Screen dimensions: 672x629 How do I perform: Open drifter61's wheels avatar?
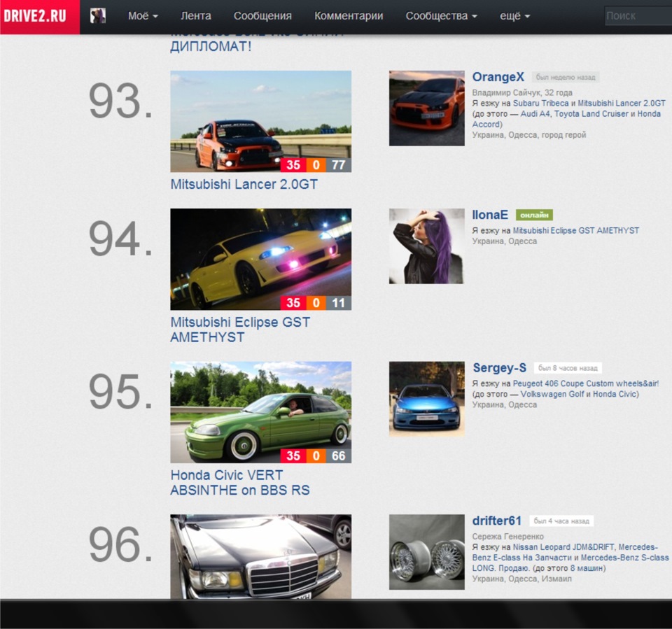pyautogui.click(x=426, y=552)
